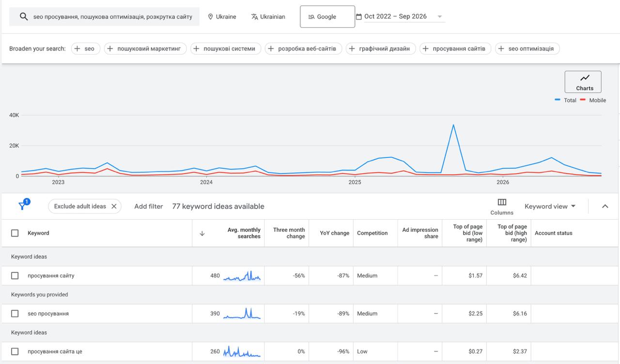
Task: Open the Charts button
Action: (x=583, y=82)
